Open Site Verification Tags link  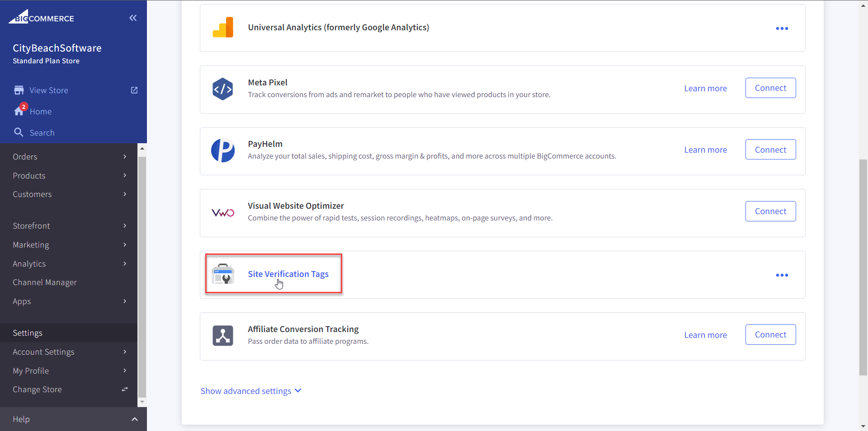coord(288,274)
